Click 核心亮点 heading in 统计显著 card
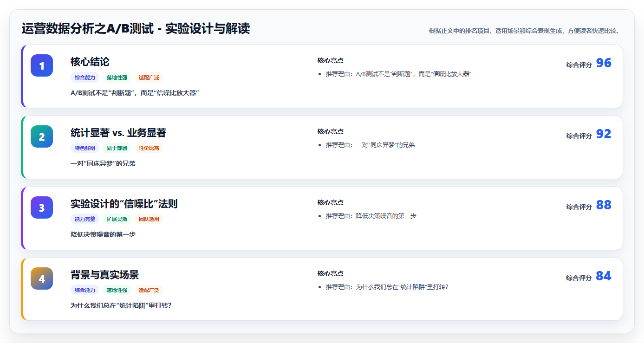Image resolution: width=644 pixels, height=343 pixels. click(x=331, y=132)
